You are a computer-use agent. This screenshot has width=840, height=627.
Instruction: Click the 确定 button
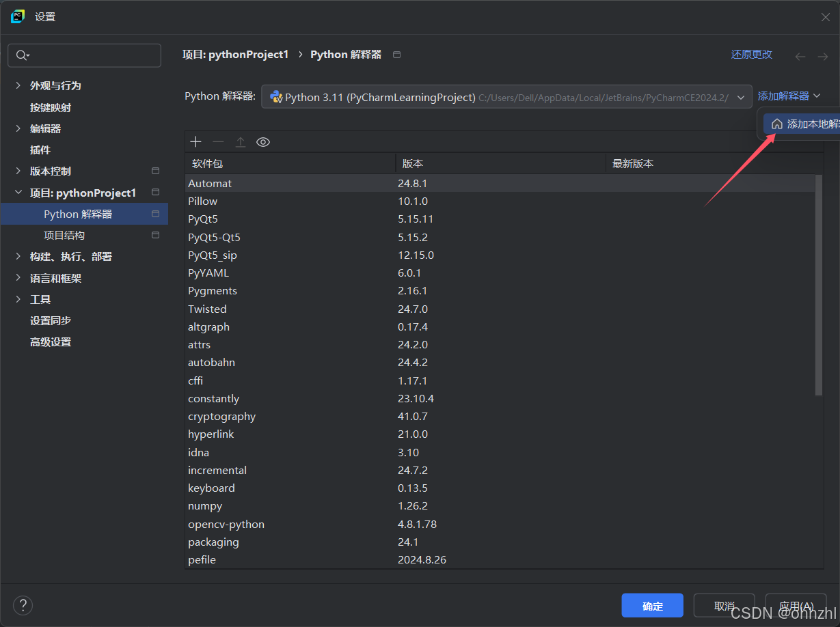[x=652, y=606]
